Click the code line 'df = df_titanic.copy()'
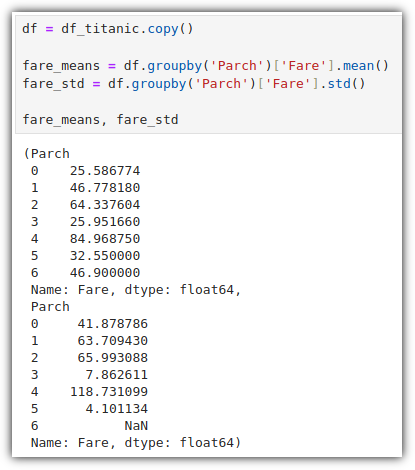The height and width of the screenshot is (470, 415). [108, 29]
